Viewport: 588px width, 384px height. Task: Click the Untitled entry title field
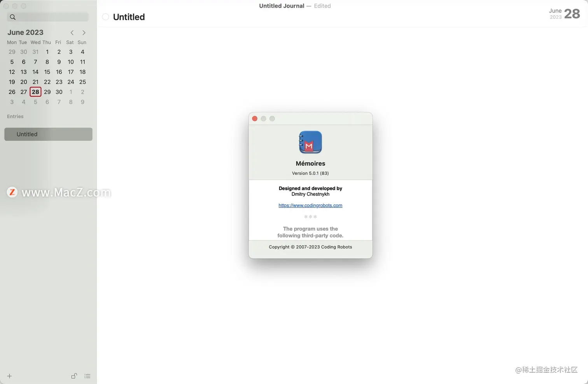pyautogui.click(x=129, y=17)
